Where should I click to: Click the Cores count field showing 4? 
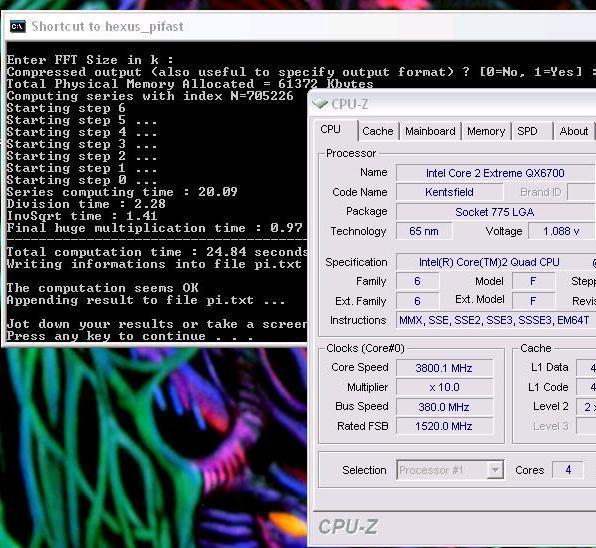(x=567, y=470)
